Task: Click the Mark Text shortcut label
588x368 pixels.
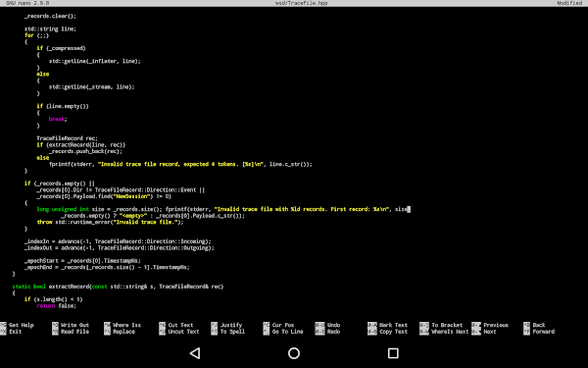Action: [x=393, y=325]
